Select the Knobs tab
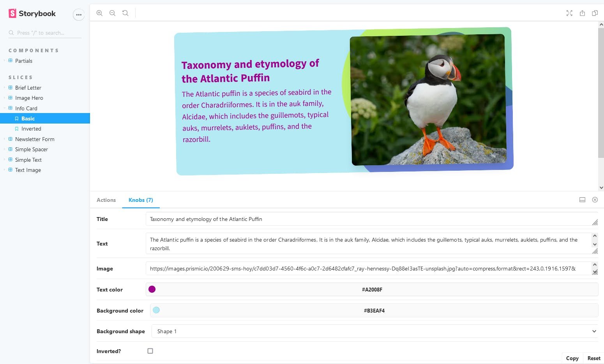604x364 pixels. tap(141, 200)
